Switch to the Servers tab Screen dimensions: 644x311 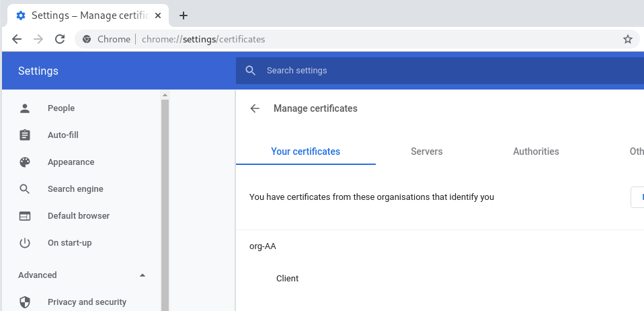click(427, 151)
